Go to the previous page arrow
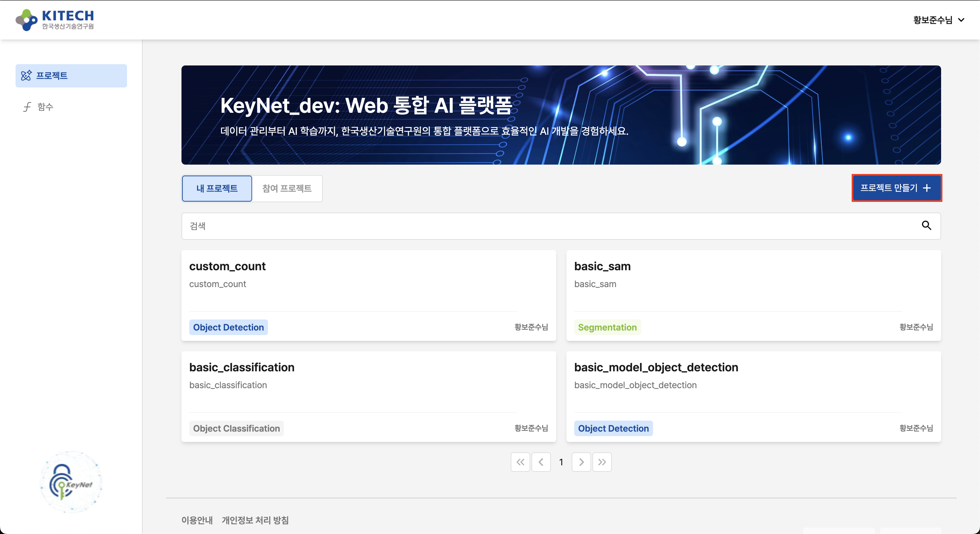Image resolution: width=980 pixels, height=534 pixels. coord(541,462)
